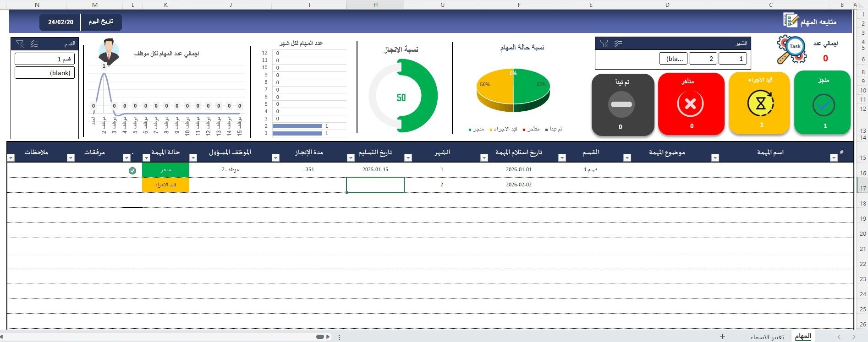This screenshot has width=868, height=342.
Task: Add a new sheet with plus button
Action: [x=722, y=337]
